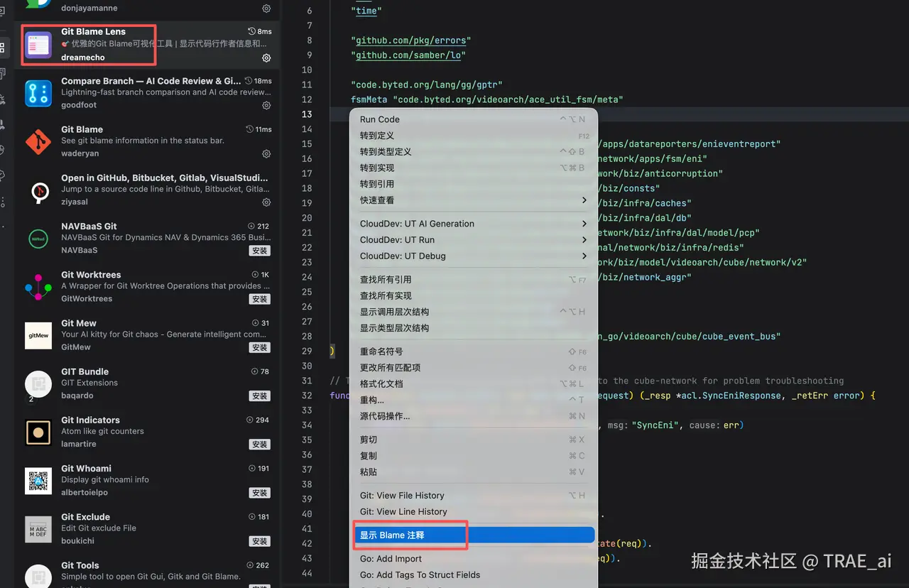Choose 重命名符号 from the context menu
The image size is (909, 588).
point(474,352)
